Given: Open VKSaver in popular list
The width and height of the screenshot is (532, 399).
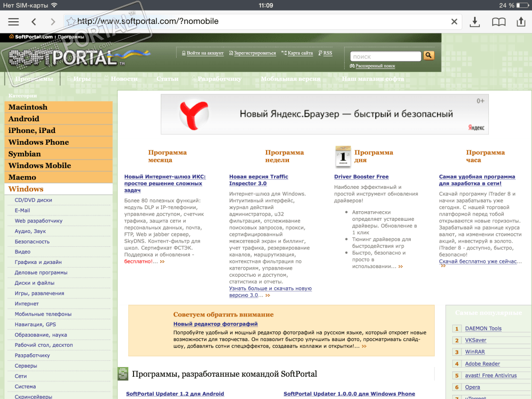Looking at the screenshot, I should (x=476, y=340).
